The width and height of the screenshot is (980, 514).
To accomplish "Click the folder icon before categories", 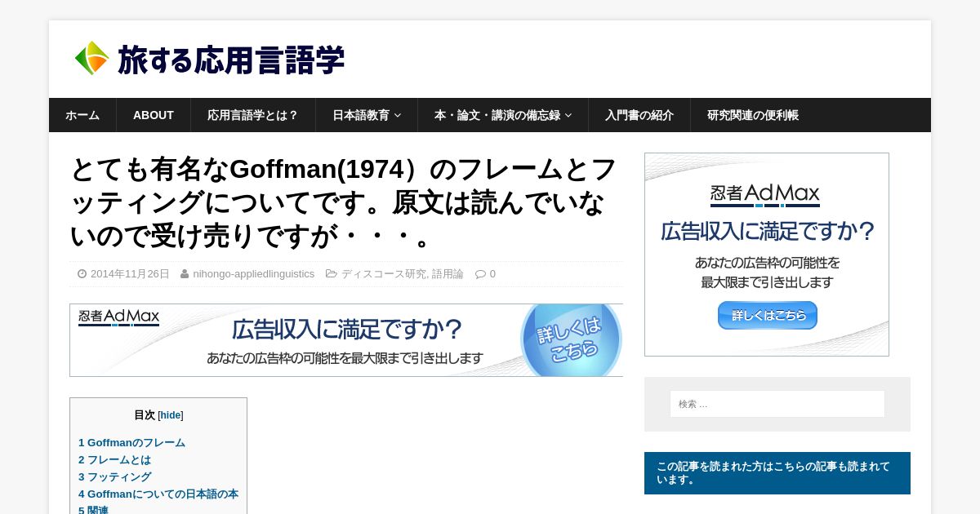I will [331, 274].
